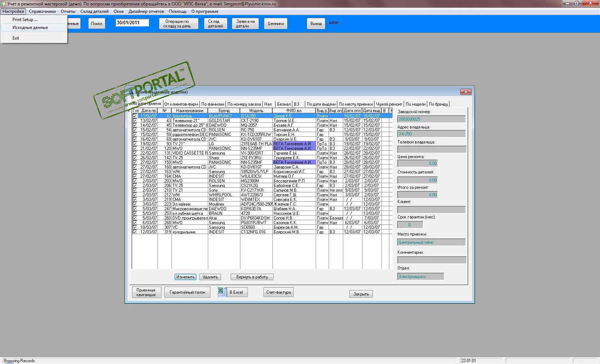This screenshot has width=600, height=364.
Task: Click the Место приемки field
Action: 431,242
